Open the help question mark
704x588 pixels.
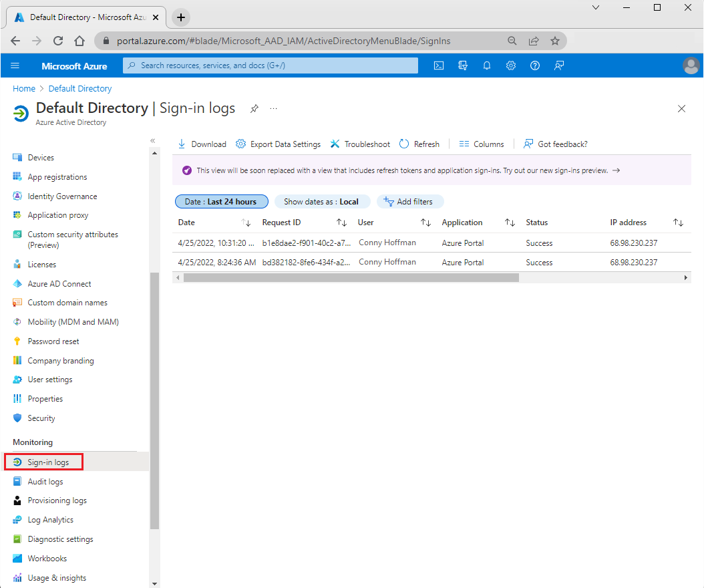point(535,65)
